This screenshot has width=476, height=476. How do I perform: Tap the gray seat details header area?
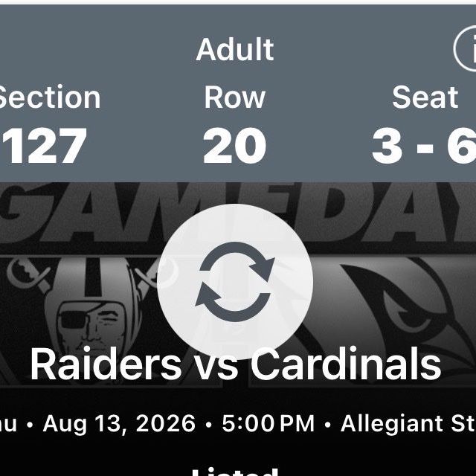tap(238, 93)
